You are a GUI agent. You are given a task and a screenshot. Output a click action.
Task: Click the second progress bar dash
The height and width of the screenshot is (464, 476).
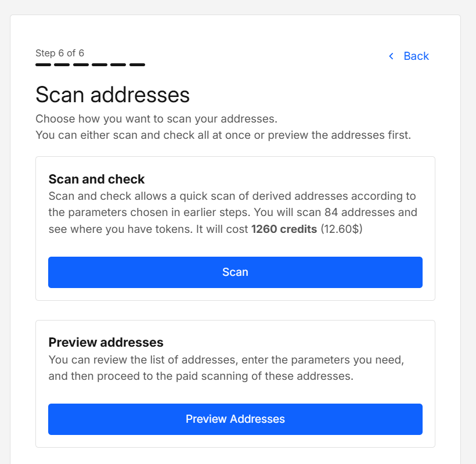[x=61, y=64]
